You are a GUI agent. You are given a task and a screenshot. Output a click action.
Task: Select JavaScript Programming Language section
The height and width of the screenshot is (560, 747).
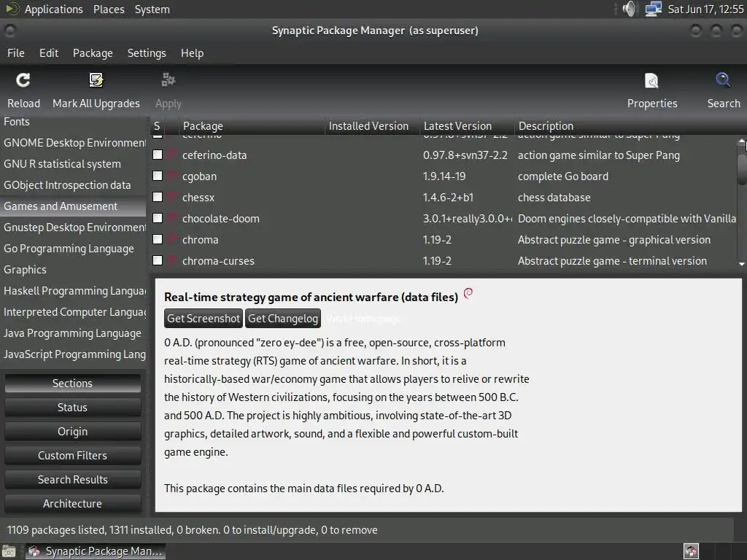pyautogui.click(x=73, y=354)
